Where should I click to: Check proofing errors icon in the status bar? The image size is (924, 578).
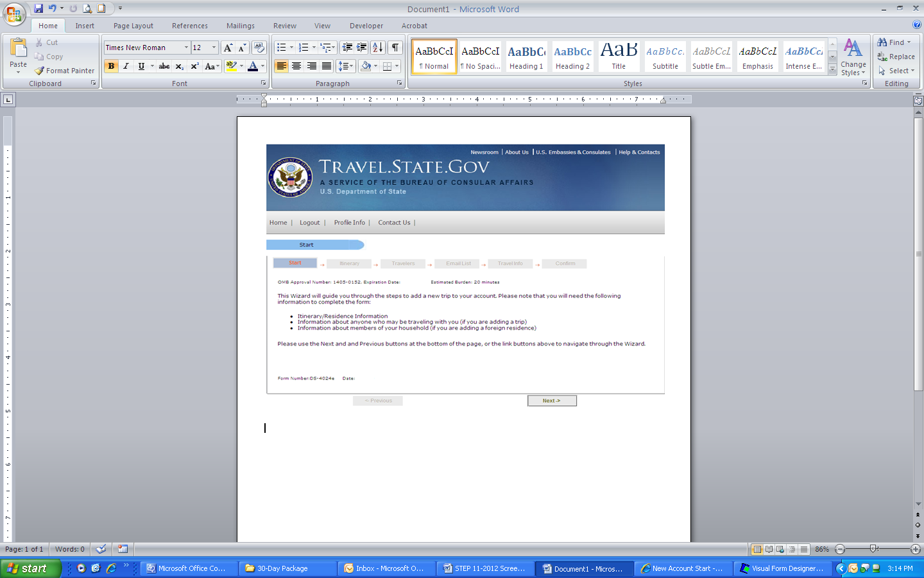point(101,549)
